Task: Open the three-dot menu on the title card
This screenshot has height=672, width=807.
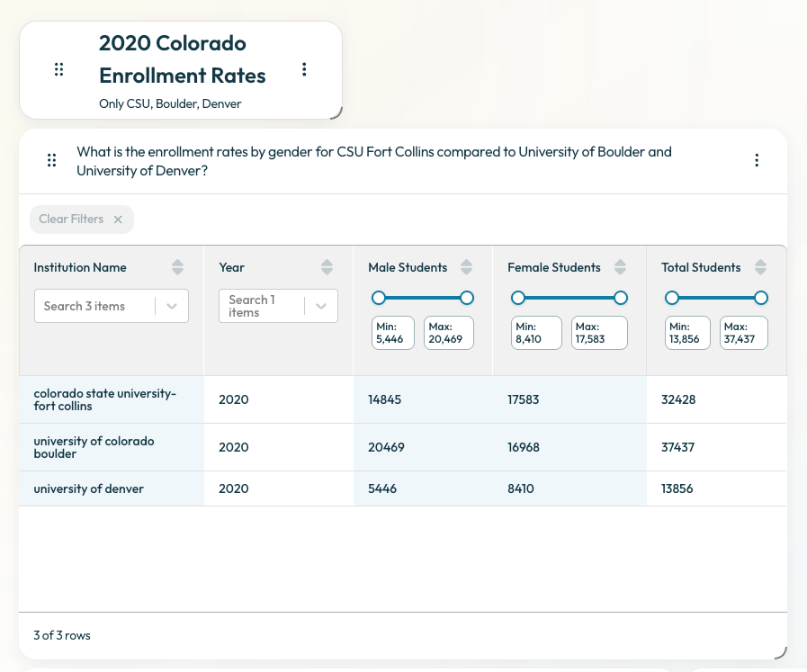Action: click(x=304, y=69)
